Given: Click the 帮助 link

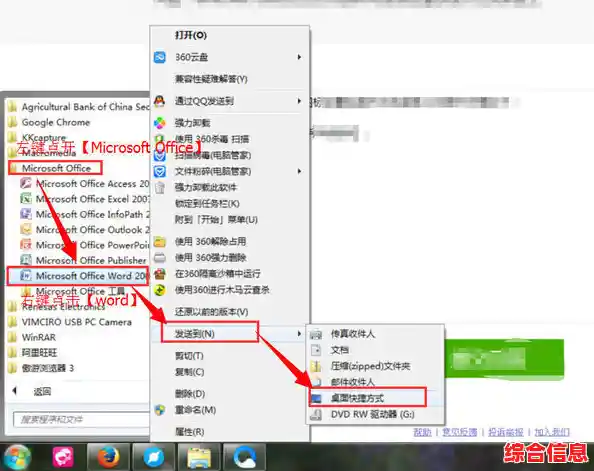Looking at the screenshot, I should point(422,432).
